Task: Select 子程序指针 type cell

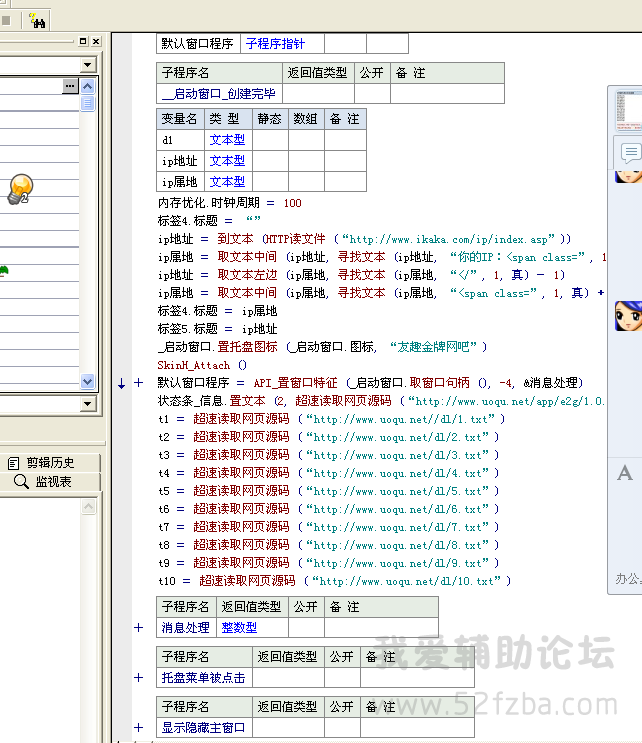Action: (x=282, y=44)
